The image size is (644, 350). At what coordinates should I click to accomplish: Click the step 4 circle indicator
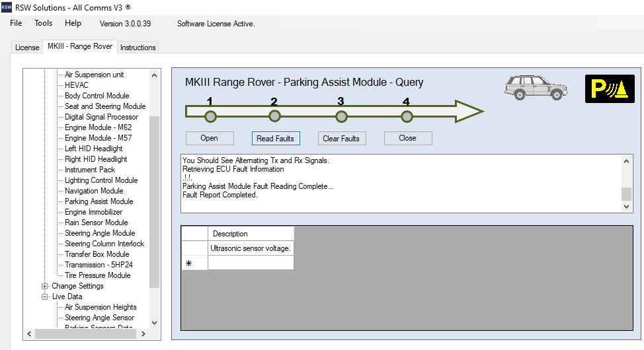coord(407,117)
